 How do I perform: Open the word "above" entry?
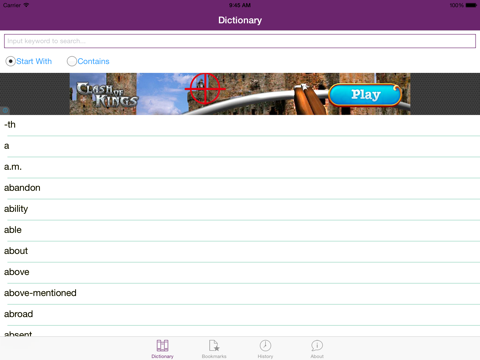coord(240,272)
